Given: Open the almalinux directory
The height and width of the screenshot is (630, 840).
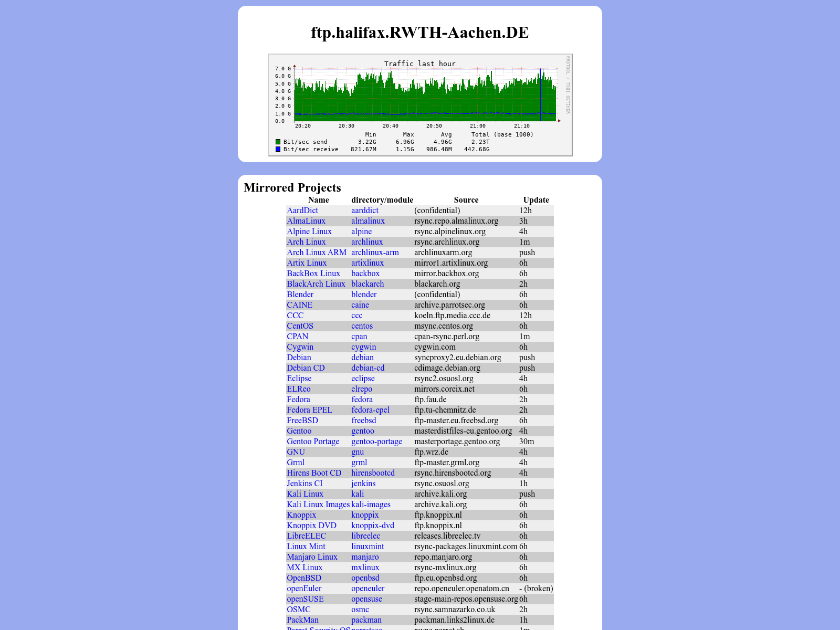Looking at the screenshot, I should (x=368, y=221).
